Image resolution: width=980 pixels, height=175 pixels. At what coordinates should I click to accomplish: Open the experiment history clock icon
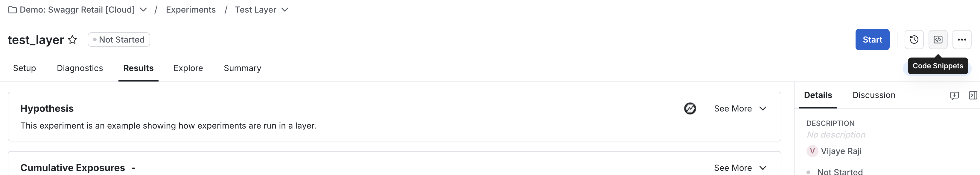click(x=914, y=40)
